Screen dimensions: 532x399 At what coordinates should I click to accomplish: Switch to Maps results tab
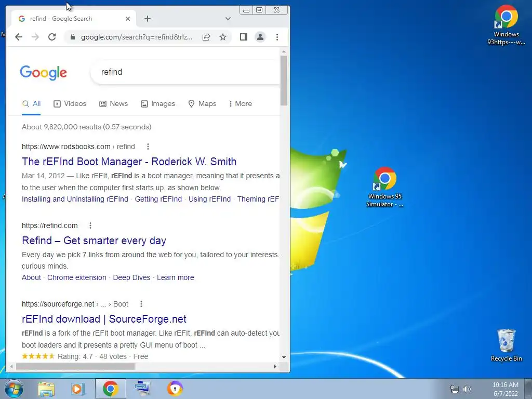202,103
